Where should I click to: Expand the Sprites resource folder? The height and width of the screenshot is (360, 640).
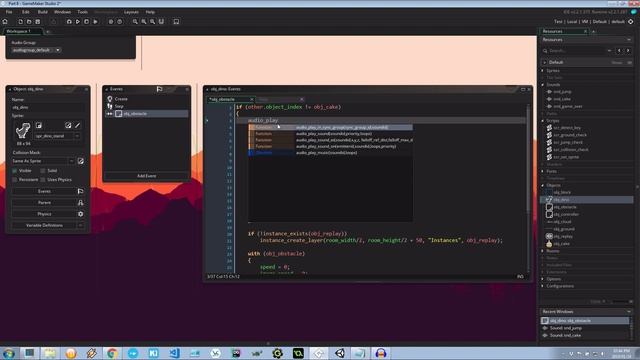543,71
